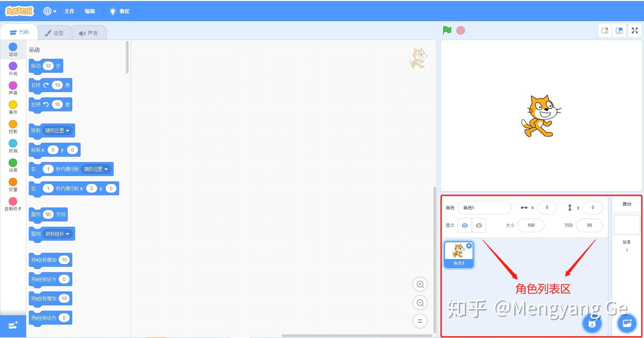Click the degrees value in 左转 block

pos(57,105)
